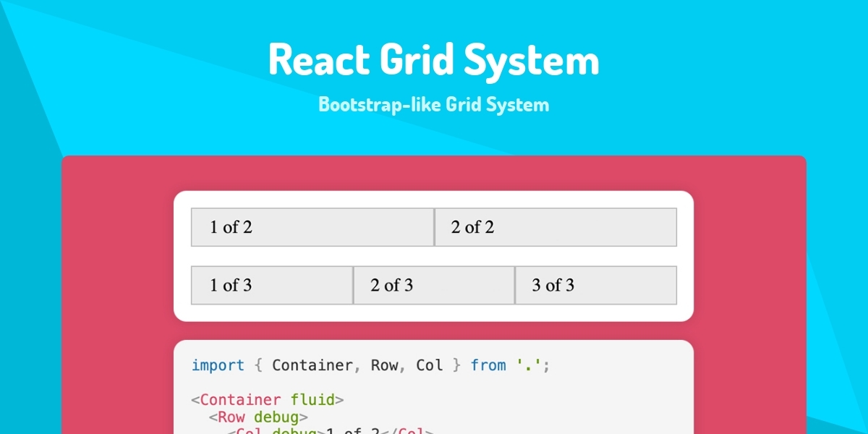This screenshot has width=868, height=434.
Task: Select the "1 of 2" grid cell
Action: (x=312, y=227)
